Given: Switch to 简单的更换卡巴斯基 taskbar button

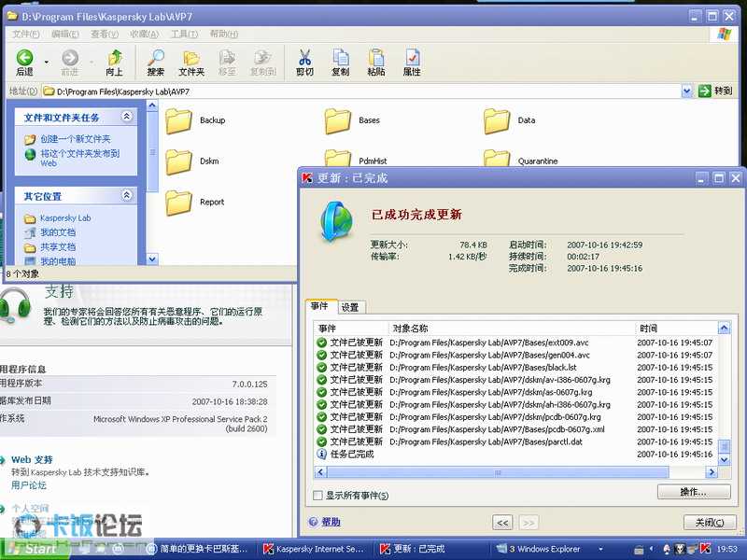Looking at the screenshot, I should coord(198,549).
